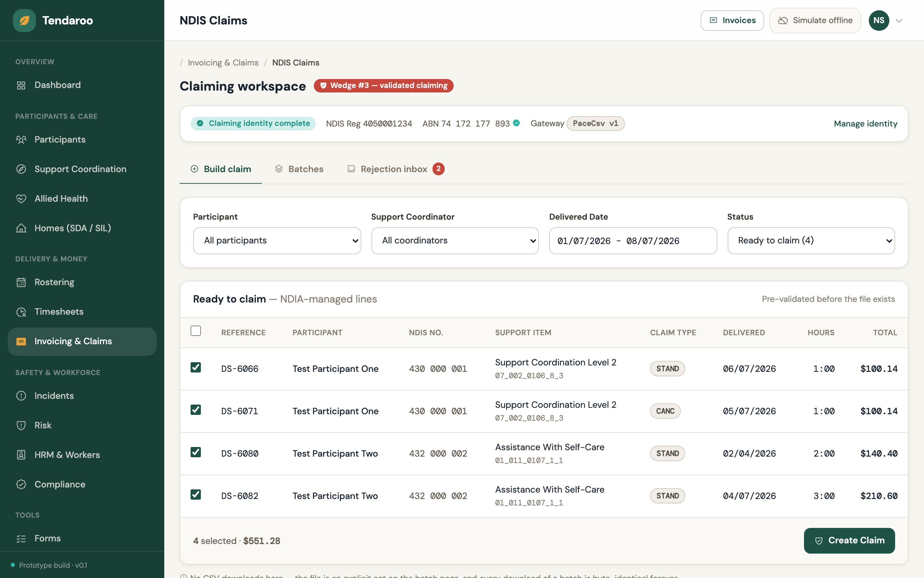Click the CANC claim type badge on DS-6071

(665, 411)
